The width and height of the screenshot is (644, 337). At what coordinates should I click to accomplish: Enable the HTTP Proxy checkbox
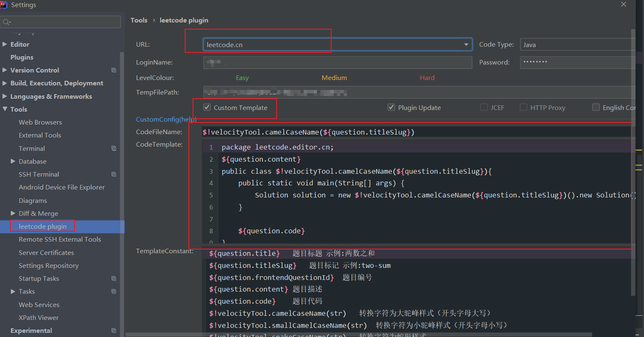(x=524, y=107)
